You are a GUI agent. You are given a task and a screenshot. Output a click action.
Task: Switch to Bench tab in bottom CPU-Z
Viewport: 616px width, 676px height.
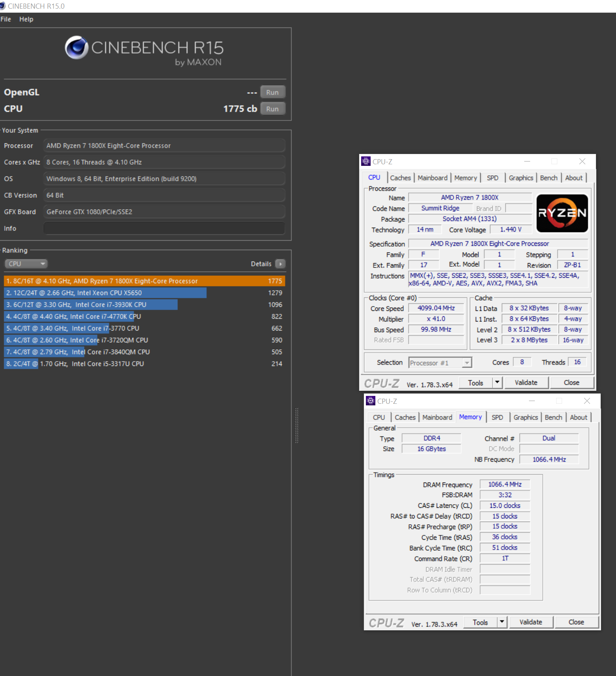click(553, 417)
